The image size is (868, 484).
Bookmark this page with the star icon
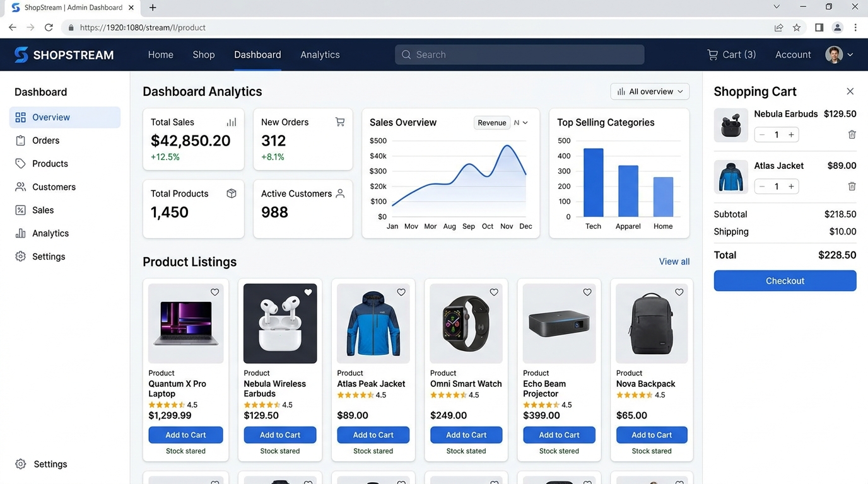click(797, 28)
